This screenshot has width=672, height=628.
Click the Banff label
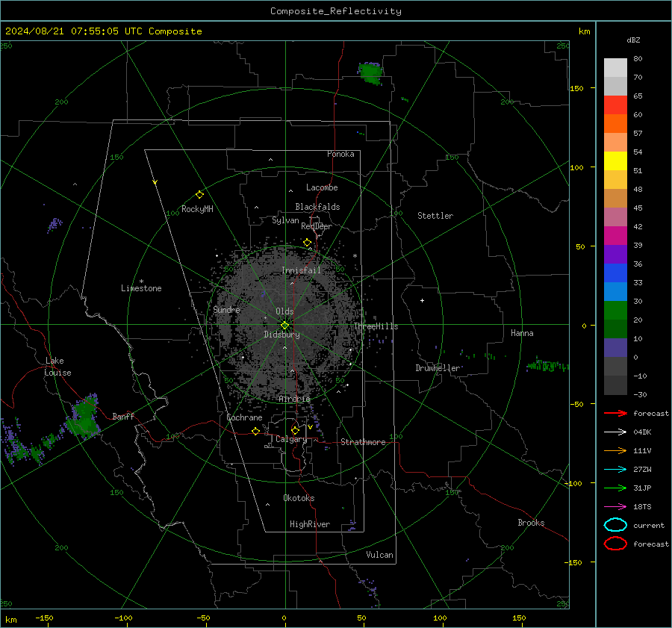click(x=123, y=416)
